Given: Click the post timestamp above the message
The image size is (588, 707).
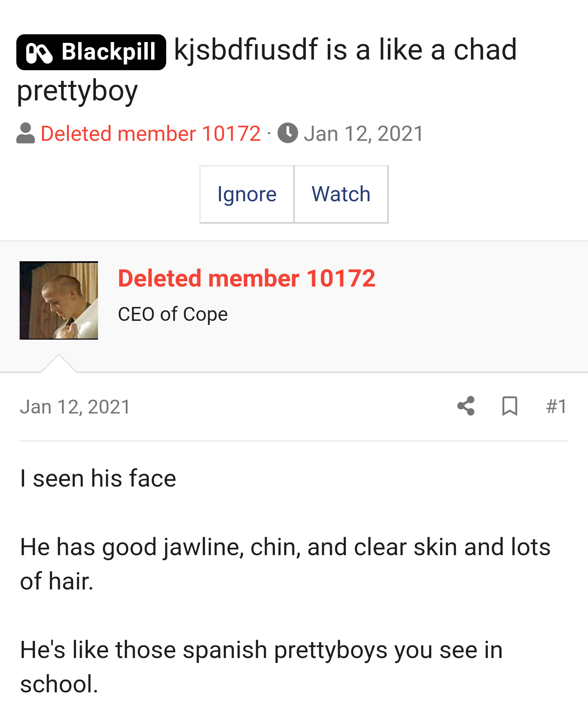Looking at the screenshot, I should [75, 407].
